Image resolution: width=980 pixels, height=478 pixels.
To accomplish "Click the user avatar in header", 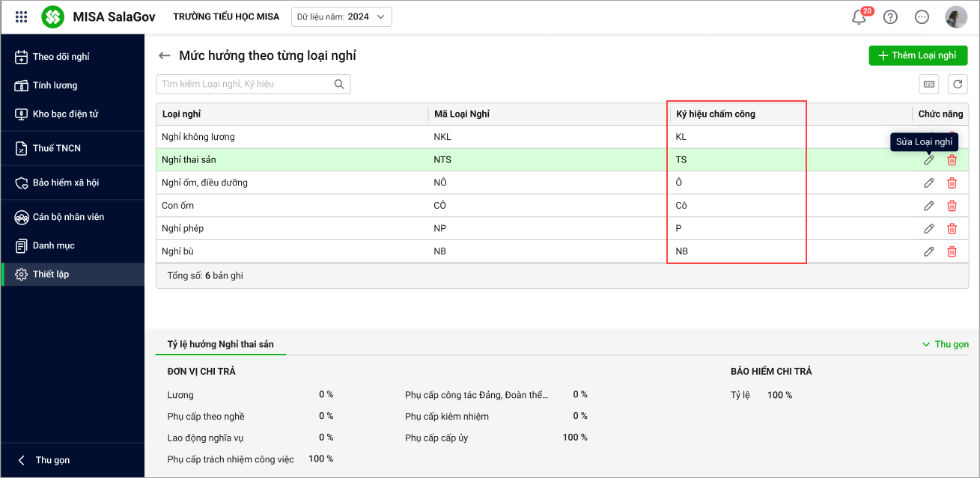I will pos(956,17).
